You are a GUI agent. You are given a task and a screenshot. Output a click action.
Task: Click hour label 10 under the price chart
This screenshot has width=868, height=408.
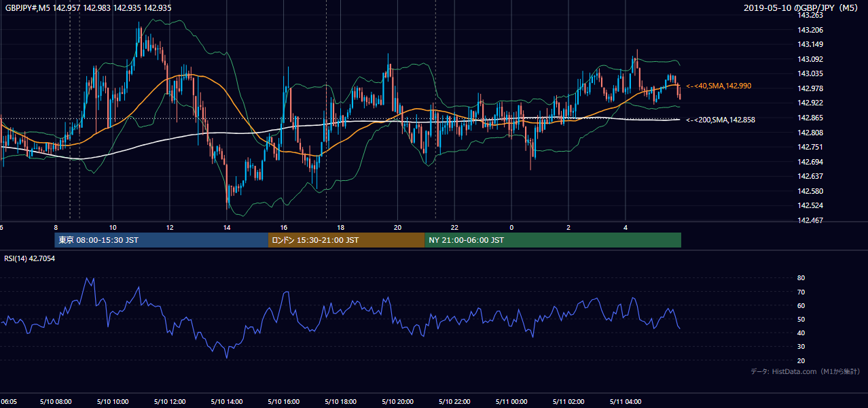click(113, 227)
